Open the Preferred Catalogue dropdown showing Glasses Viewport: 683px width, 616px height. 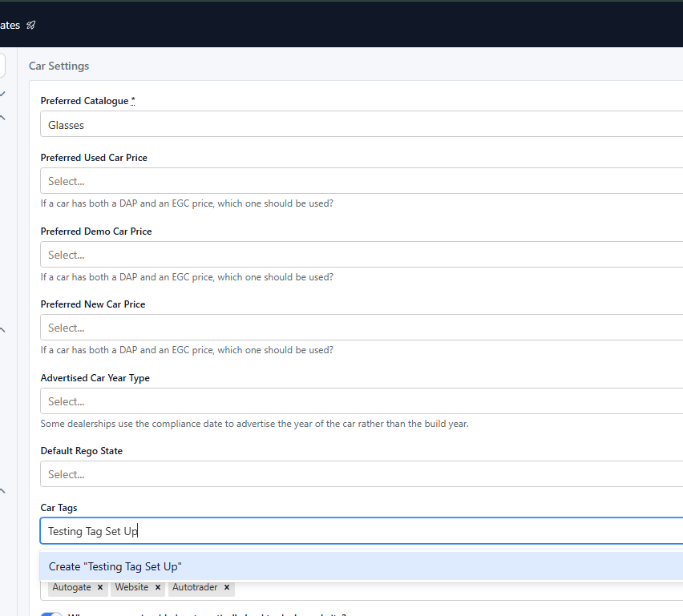(x=361, y=124)
